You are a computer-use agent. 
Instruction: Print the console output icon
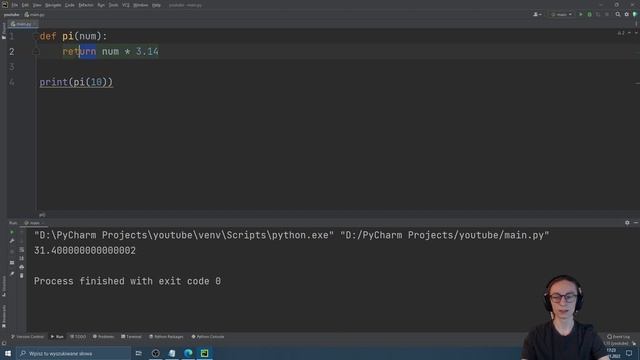click(22, 267)
